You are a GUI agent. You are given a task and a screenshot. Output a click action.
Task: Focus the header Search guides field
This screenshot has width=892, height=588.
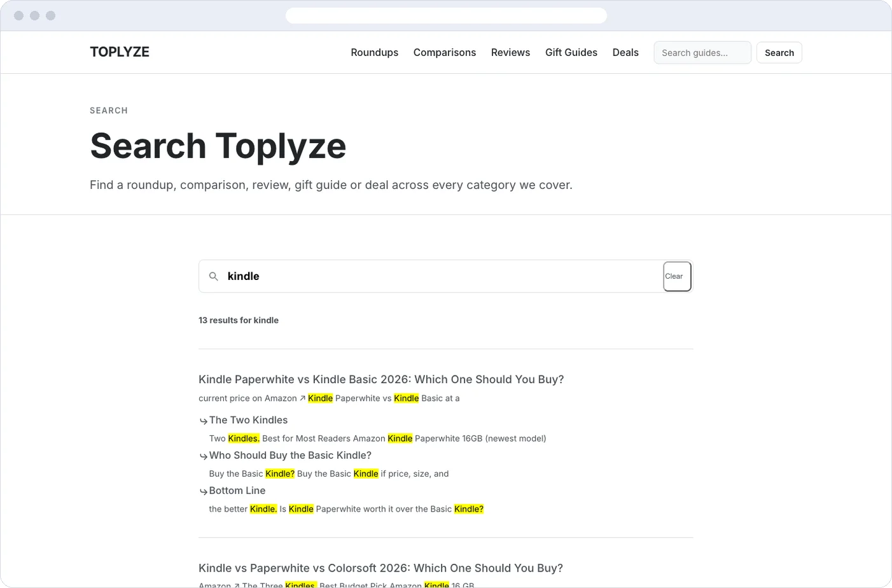tap(702, 53)
